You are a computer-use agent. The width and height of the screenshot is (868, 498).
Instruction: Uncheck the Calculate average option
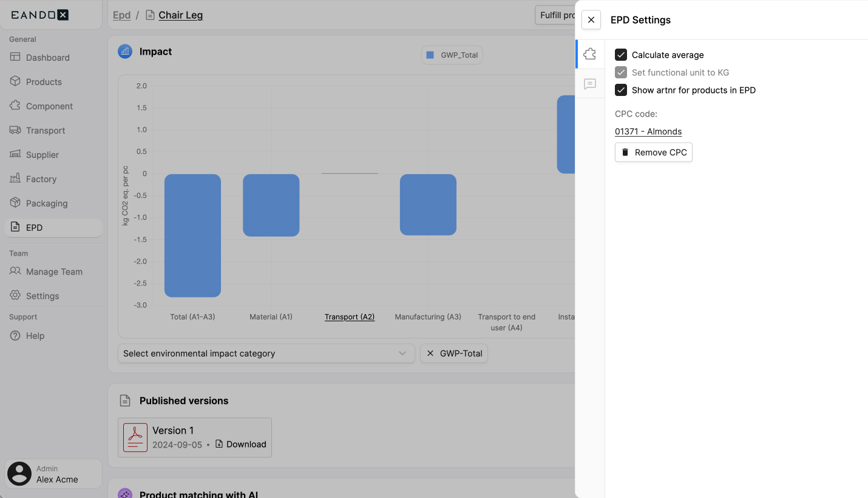620,54
